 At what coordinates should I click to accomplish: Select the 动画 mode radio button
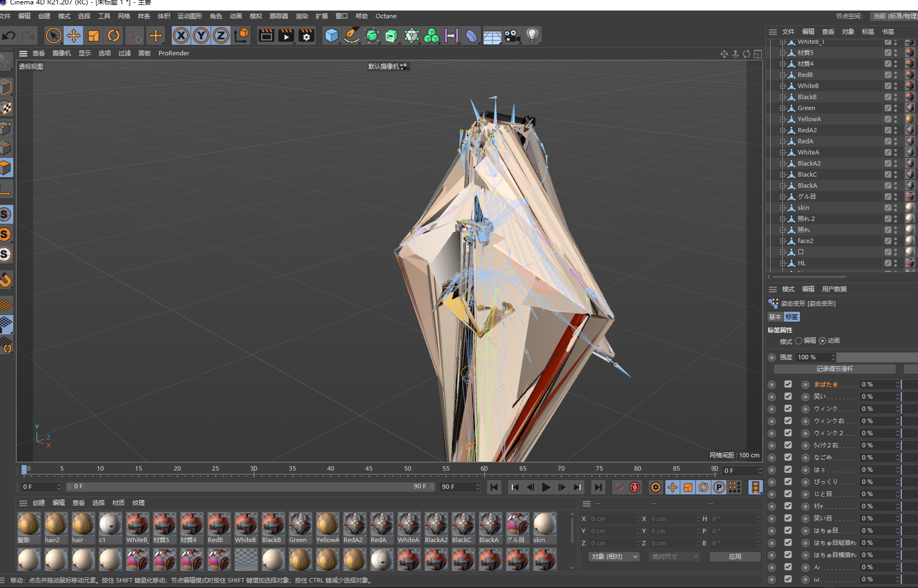tap(822, 341)
